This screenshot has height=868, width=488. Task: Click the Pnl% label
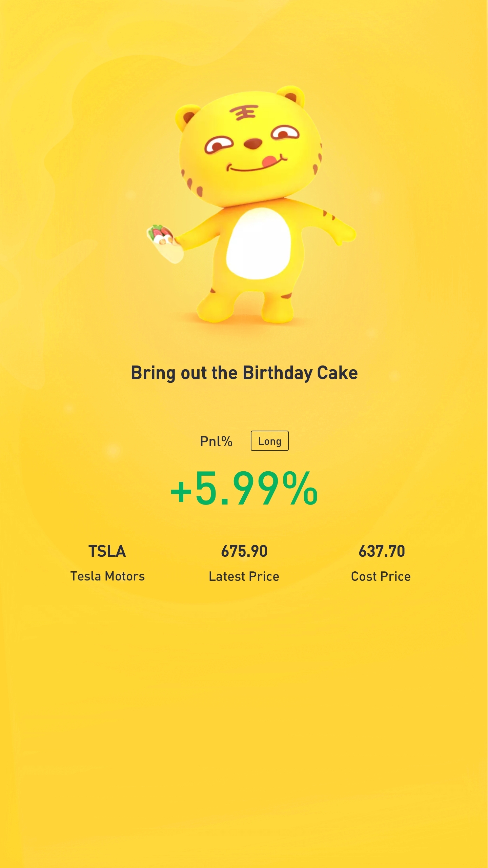pos(216,441)
